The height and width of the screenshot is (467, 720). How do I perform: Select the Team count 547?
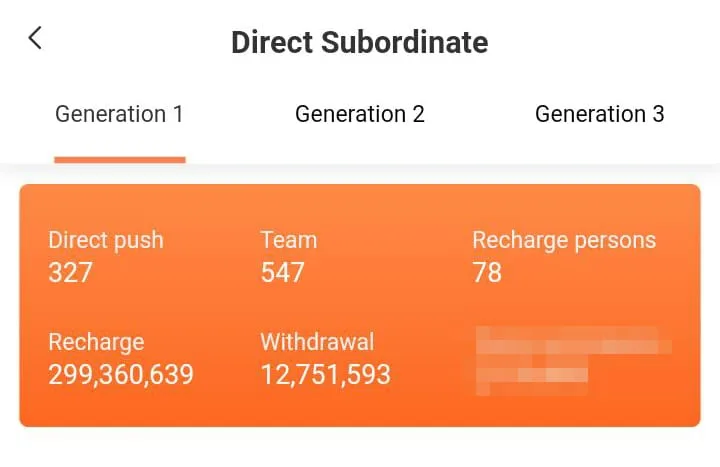click(282, 272)
